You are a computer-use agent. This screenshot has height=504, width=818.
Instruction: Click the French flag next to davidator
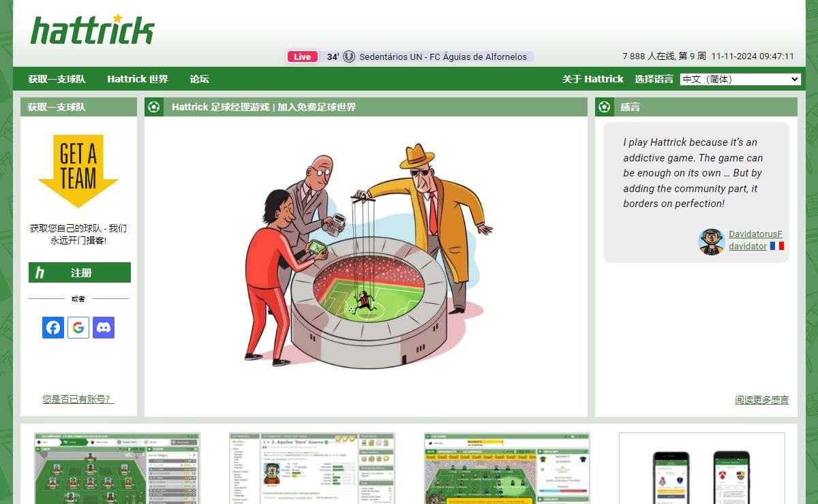click(x=777, y=246)
